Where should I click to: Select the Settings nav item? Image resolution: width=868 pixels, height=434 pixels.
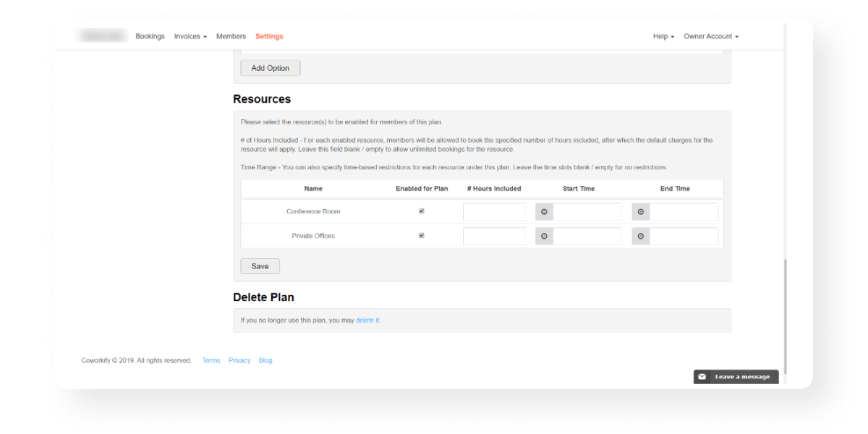click(x=269, y=36)
